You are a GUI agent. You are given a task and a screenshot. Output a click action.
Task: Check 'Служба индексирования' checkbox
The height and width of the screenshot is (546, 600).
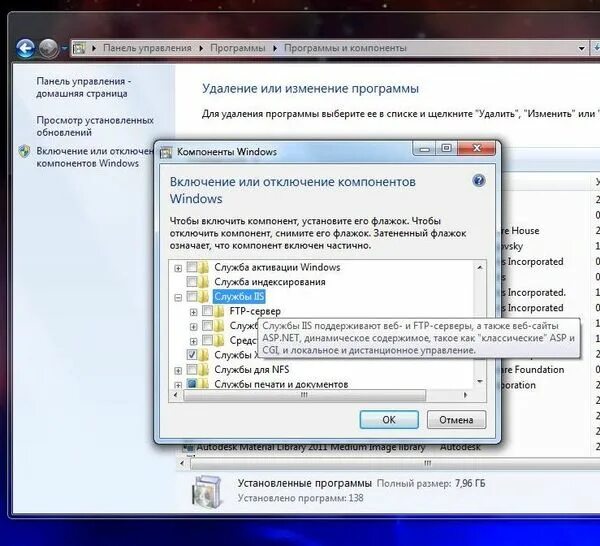[192, 282]
